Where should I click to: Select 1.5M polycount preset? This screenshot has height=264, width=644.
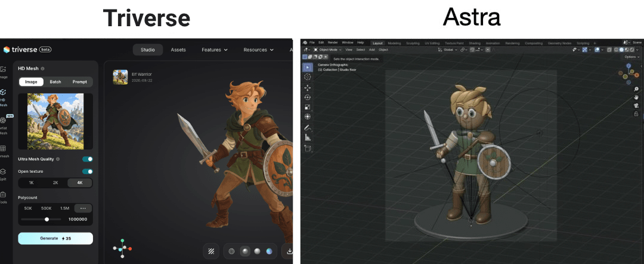point(65,208)
